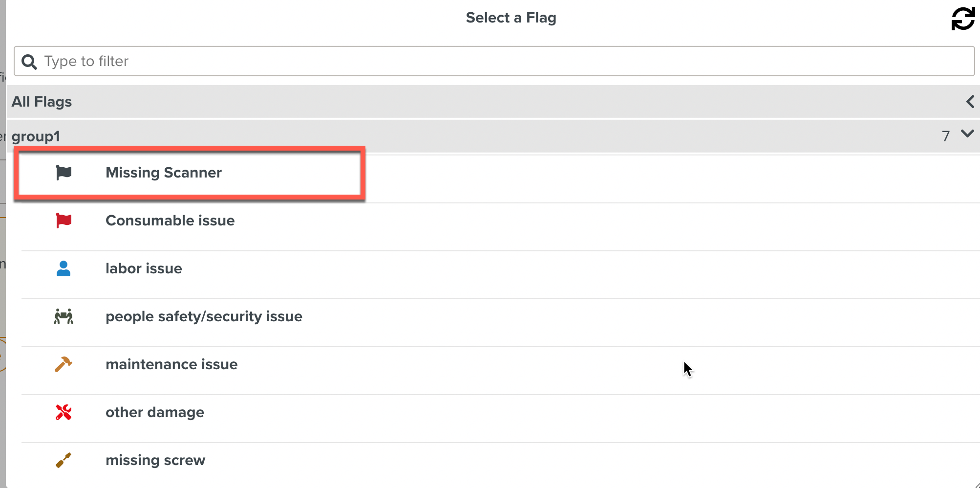This screenshot has width=980, height=488.
Task: Click the magnifying glass search icon
Action: (29, 62)
